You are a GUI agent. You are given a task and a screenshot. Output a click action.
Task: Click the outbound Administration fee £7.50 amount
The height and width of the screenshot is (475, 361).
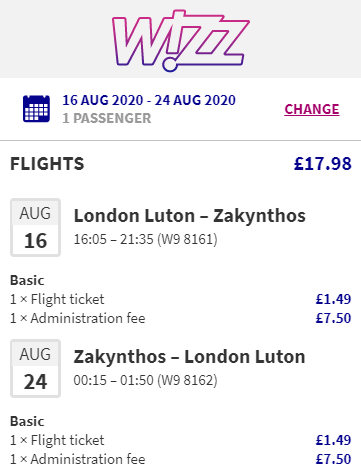tap(333, 318)
